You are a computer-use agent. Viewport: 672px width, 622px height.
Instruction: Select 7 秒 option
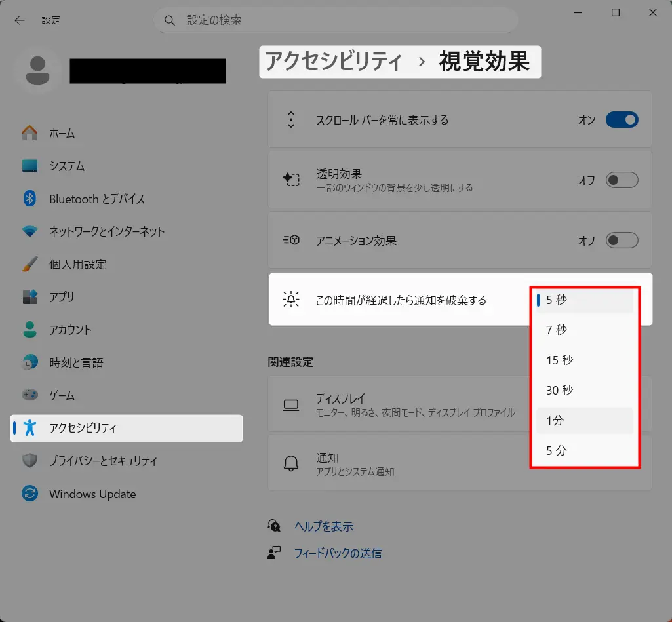[585, 330]
